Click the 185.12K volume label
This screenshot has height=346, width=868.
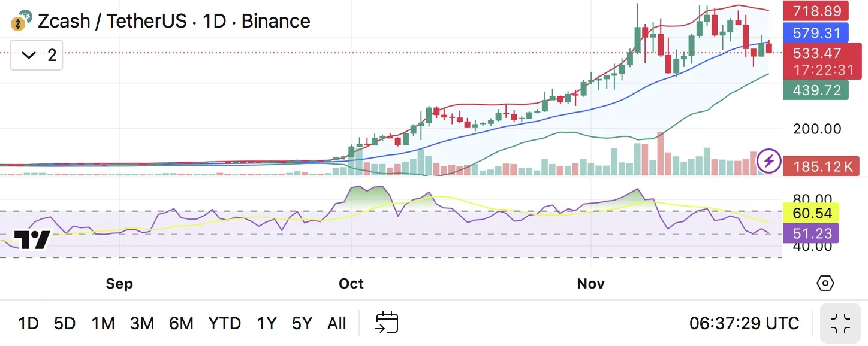point(821,166)
